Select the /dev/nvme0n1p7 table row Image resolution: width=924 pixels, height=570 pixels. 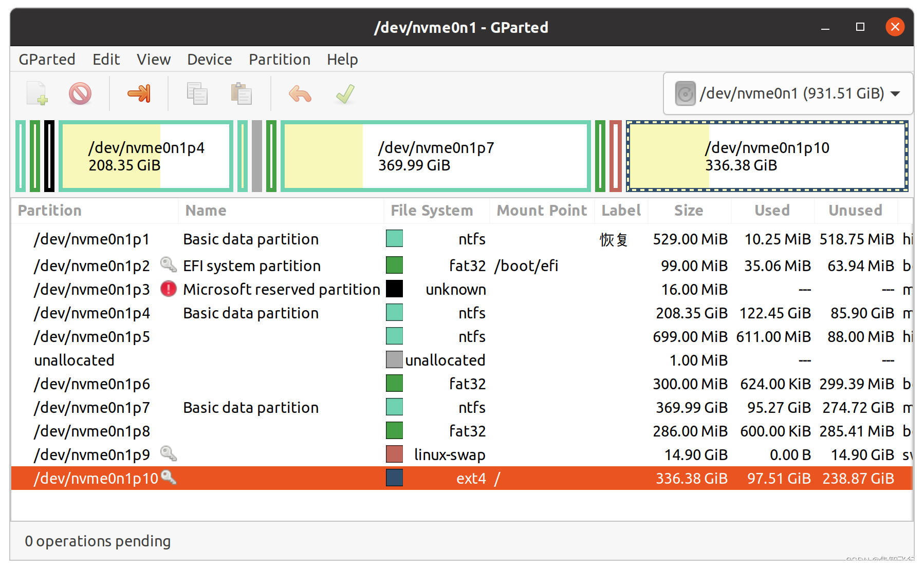(x=461, y=407)
